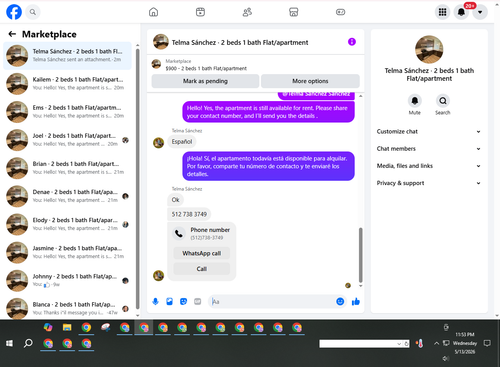Expand Media, files and links section
The image size is (500, 367).
click(429, 166)
